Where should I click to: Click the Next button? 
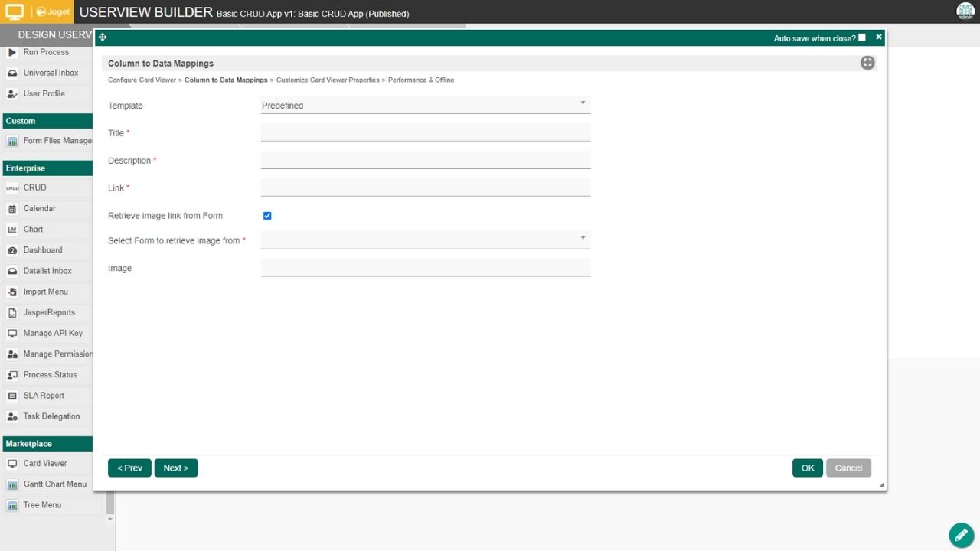click(176, 468)
